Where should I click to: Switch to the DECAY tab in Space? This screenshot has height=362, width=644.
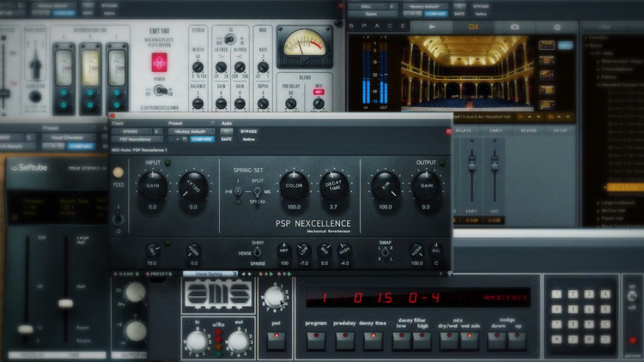(560, 130)
